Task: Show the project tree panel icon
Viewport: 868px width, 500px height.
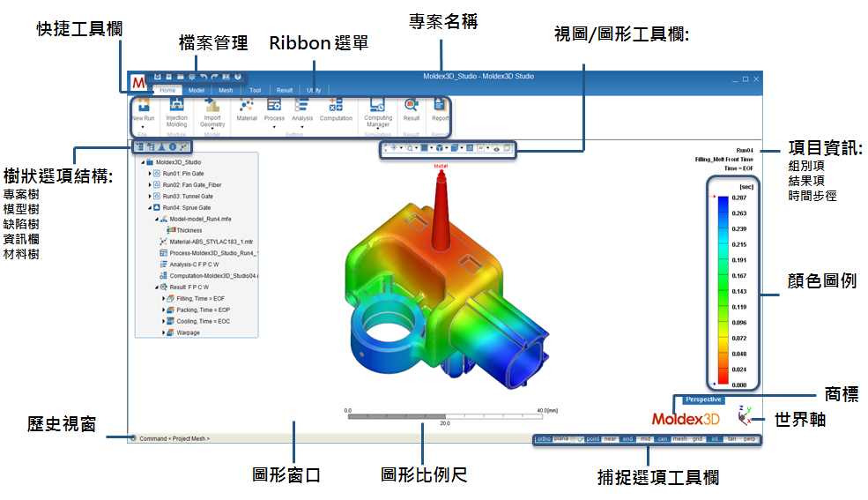Action: (139, 146)
